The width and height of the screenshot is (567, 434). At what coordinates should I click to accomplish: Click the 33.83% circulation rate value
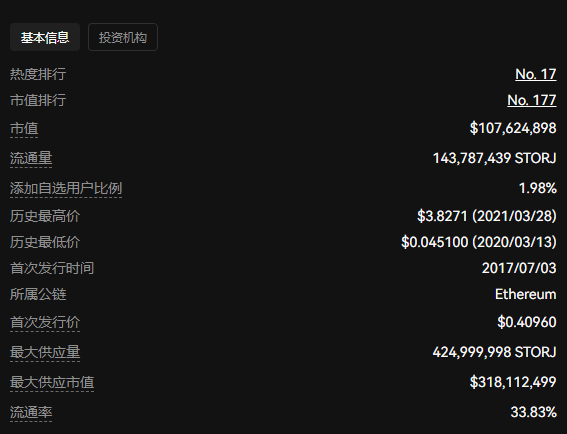(x=533, y=412)
